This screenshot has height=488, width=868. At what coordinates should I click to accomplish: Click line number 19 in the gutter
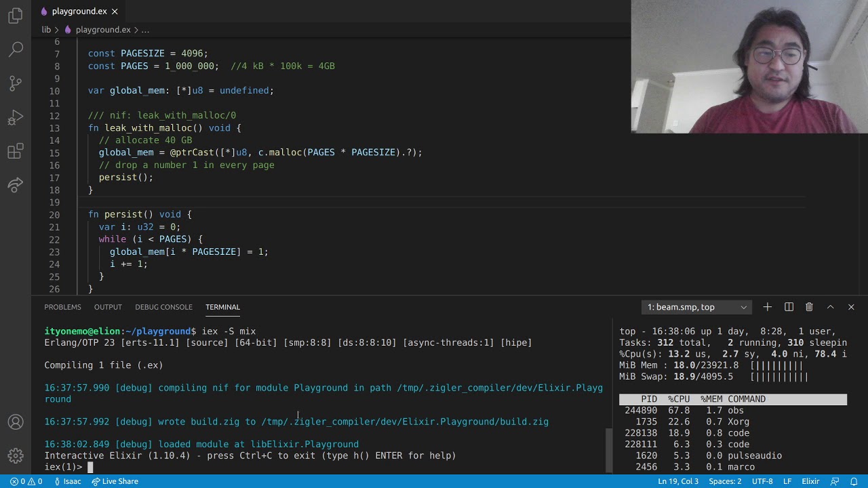tap(54, 203)
